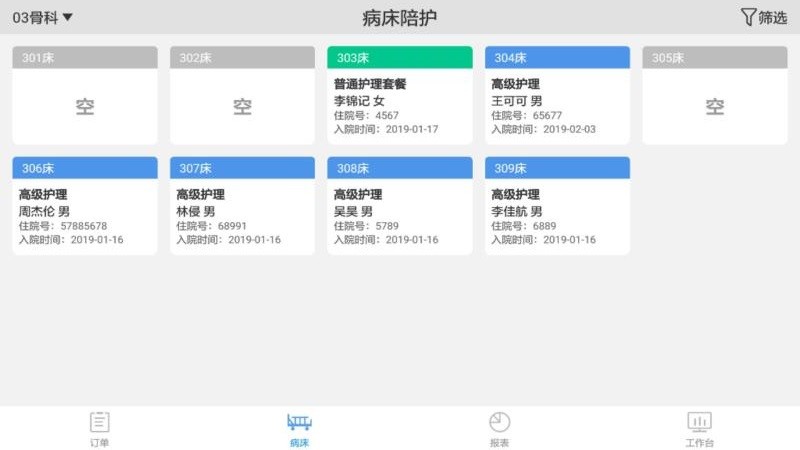Image resolution: width=800 pixels, height=450 pixels.
Task: Click the 306床 blue header
Action: (85, 168)
